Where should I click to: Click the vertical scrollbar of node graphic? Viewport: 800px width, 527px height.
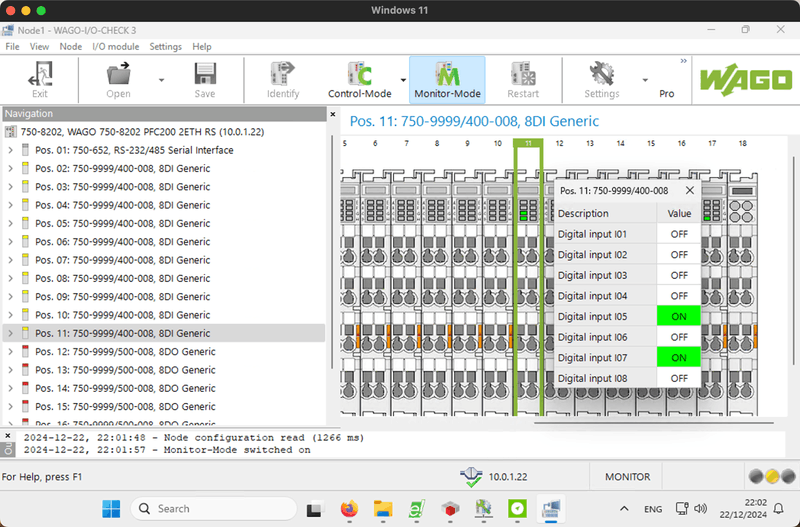coord(793,260)
